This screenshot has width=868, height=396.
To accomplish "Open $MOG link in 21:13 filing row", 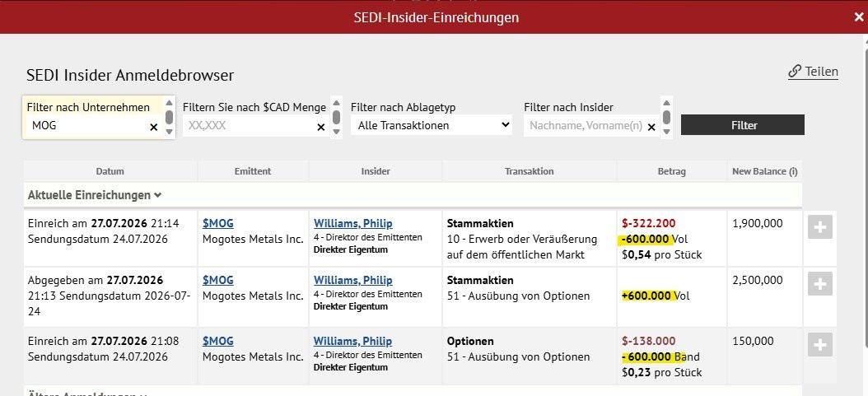I will point(218,281).
